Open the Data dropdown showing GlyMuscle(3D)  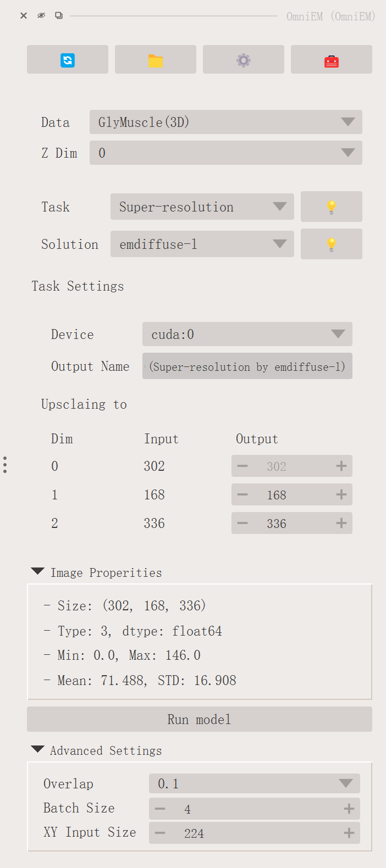tap(225, 122)
